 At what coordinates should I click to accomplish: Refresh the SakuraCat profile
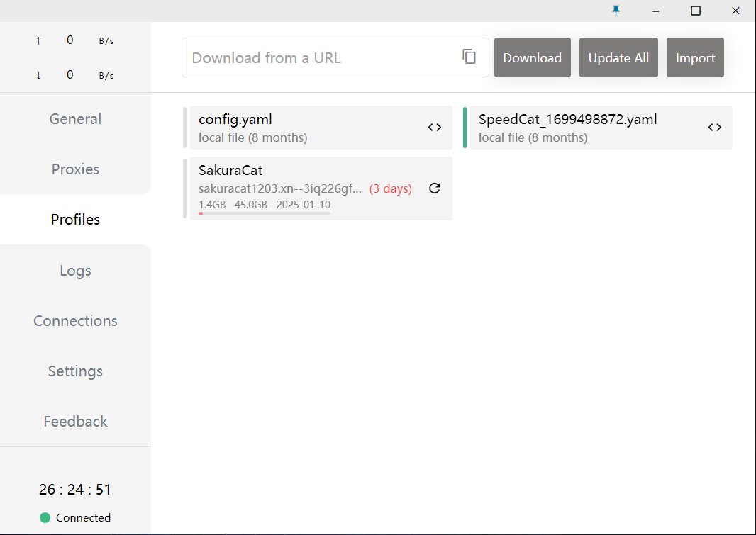[435, 188]
